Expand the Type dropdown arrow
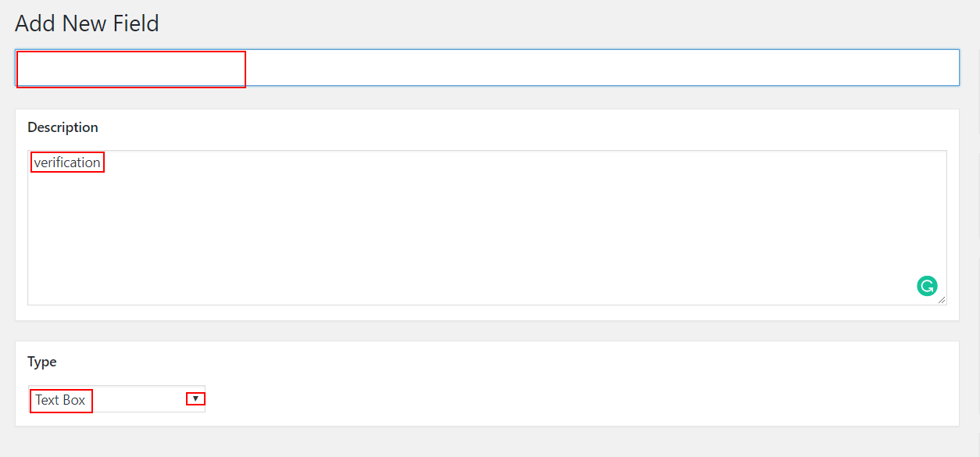980x457 pixels. [195, 399]
